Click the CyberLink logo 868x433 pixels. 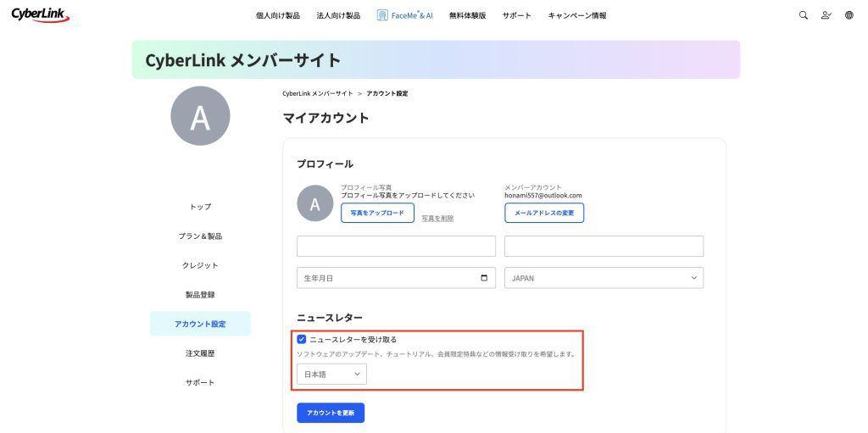click(x=40, y=14)
